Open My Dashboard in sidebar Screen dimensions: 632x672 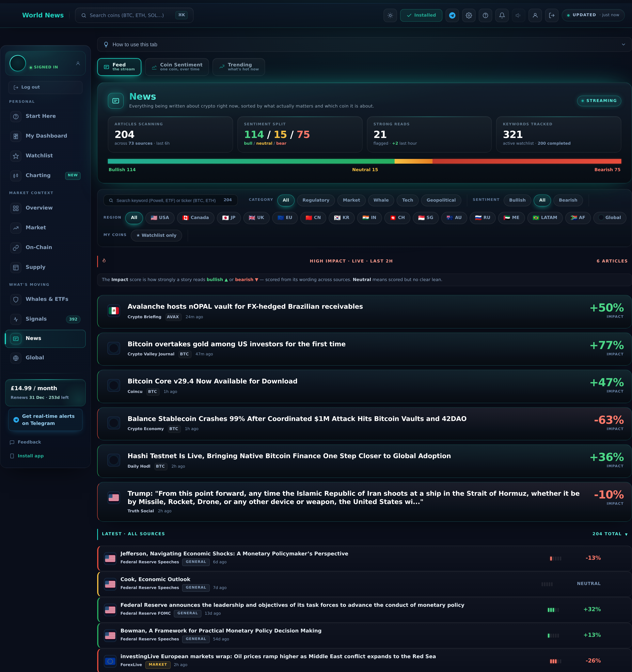(45, 136)
